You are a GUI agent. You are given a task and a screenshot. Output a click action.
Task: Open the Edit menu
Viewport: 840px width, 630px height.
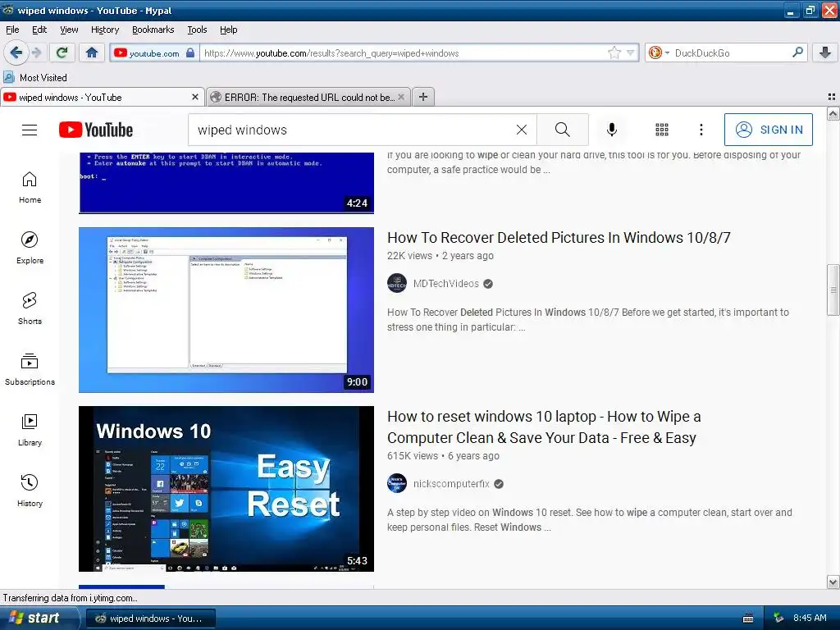pos(39,30)
